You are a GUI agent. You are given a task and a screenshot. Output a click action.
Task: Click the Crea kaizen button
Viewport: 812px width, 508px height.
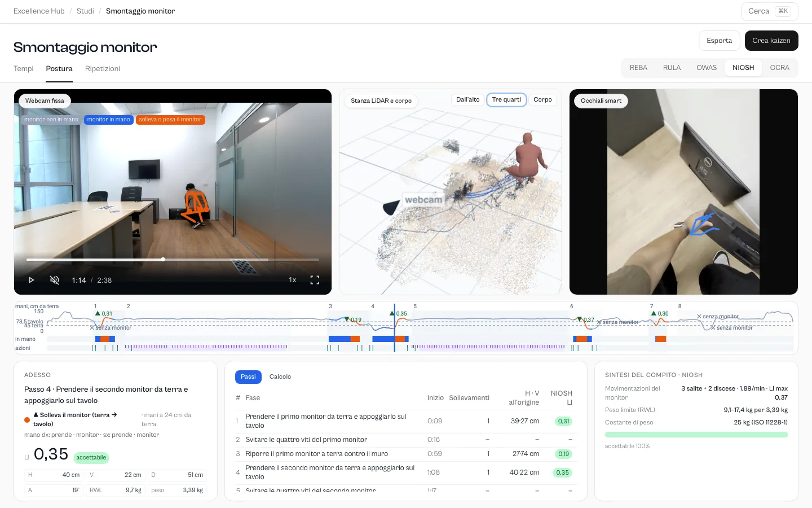click(771, 41)
